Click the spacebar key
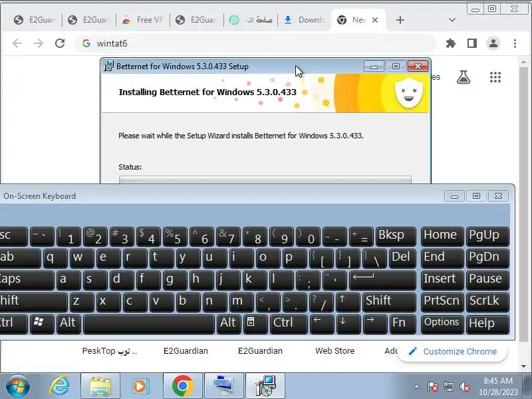The width and height of the screenshot is (532, 399). pyautogui.click(x=148, y=325)
